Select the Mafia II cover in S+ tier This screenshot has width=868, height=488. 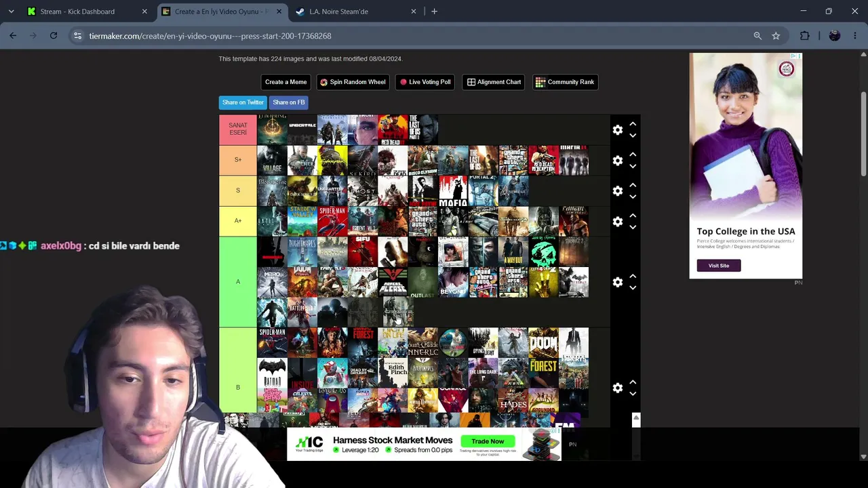pos(574,160)
